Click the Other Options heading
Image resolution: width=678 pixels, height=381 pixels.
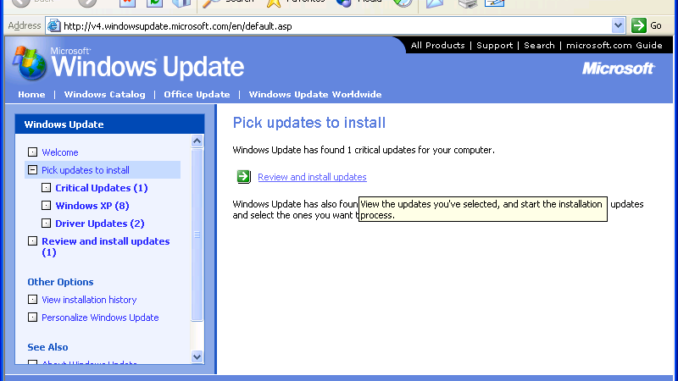(x=61, y=282)
